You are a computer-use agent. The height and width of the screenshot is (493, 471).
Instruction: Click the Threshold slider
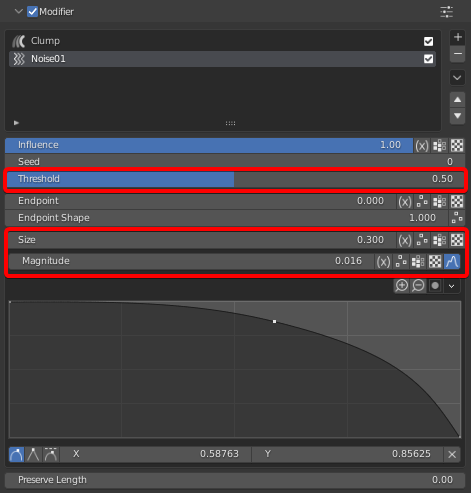(235, 179)
